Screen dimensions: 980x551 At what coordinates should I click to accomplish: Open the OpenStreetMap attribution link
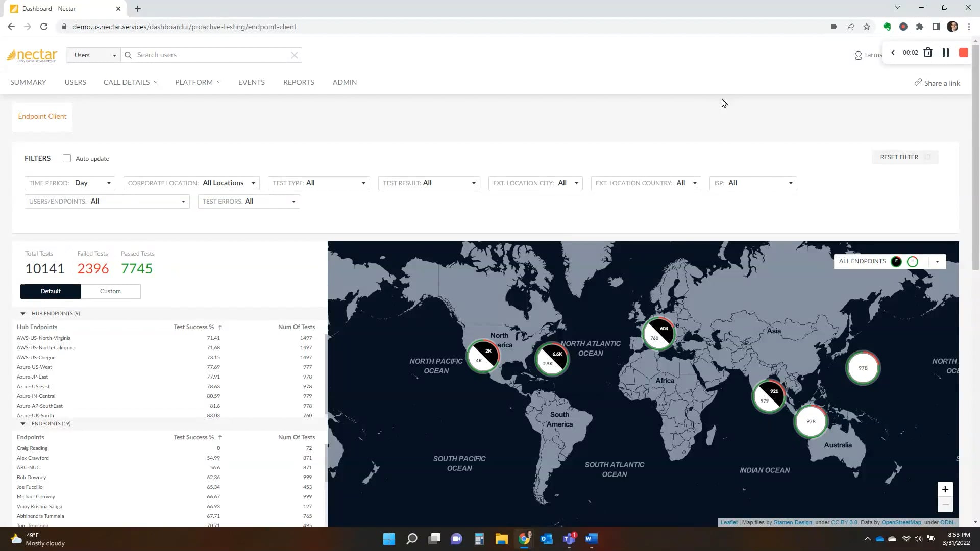coord(901,522)
